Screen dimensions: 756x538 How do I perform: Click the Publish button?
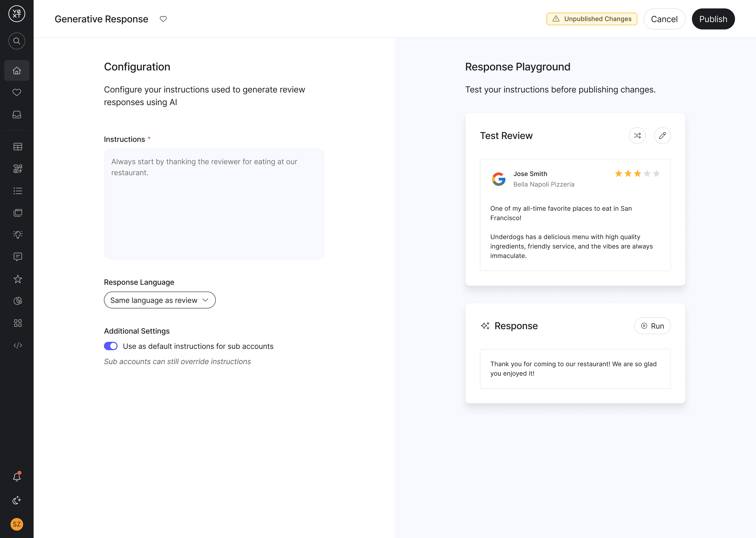pyautogui.click(x=713, y=19)
